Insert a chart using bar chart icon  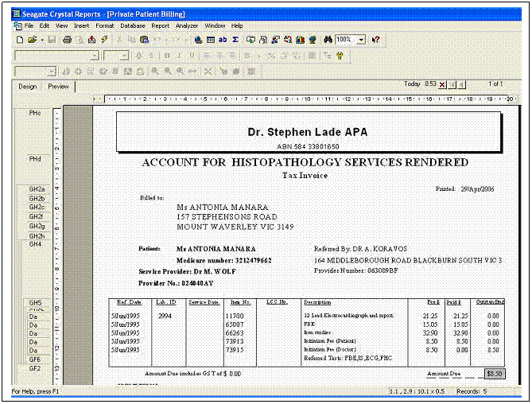pos(301,40)
